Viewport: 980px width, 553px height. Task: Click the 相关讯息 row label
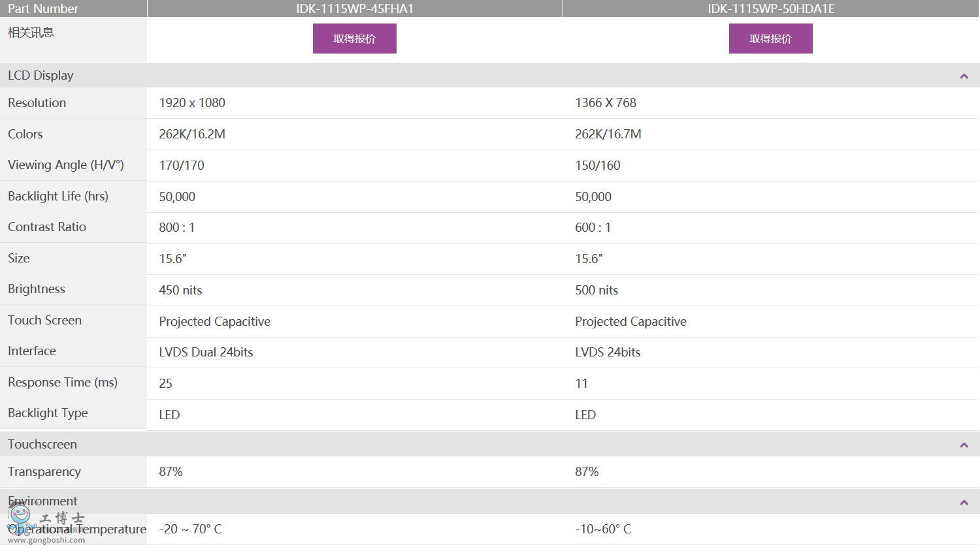pos(31,33)
